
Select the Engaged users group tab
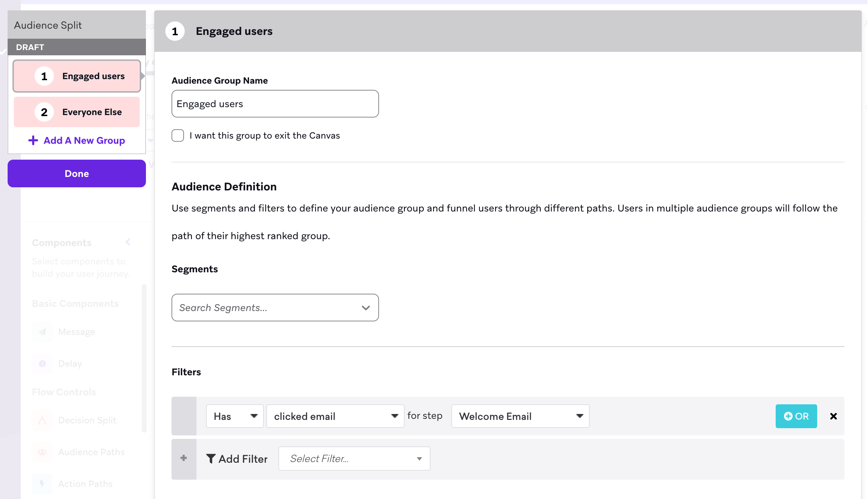[x=77, y=76]
